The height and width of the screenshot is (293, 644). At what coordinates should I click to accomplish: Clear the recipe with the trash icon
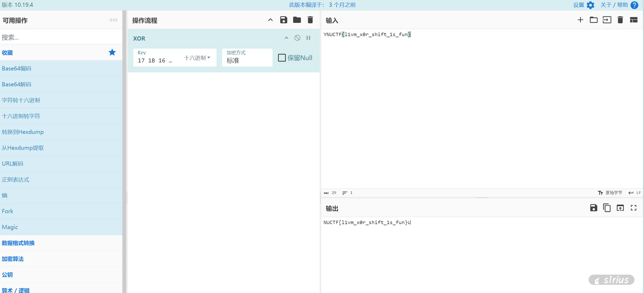tap(310, 20)
